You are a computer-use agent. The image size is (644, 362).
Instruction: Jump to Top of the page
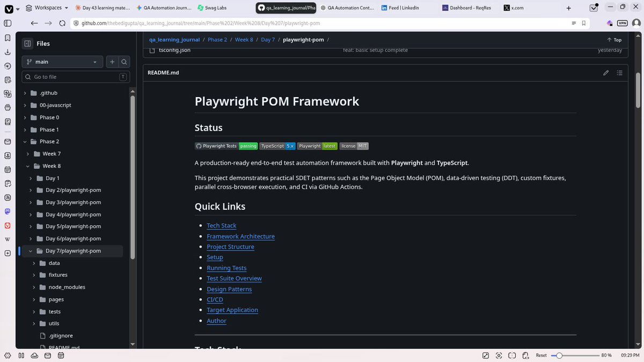click(x=614, y=40)
